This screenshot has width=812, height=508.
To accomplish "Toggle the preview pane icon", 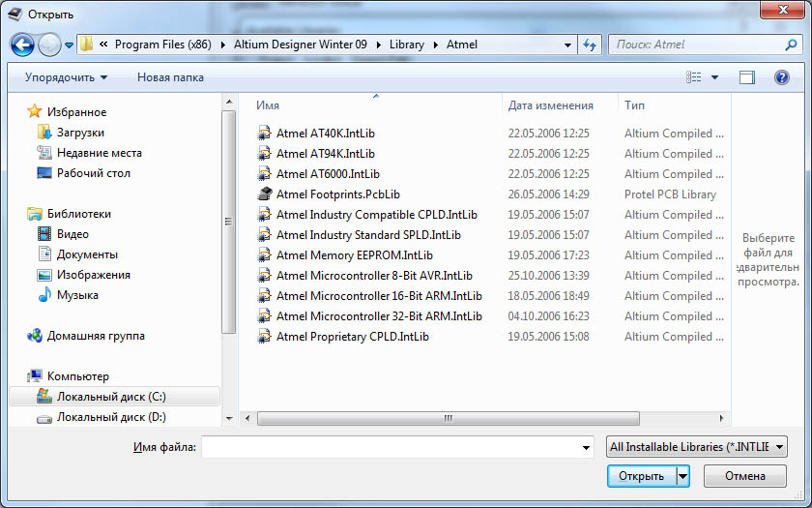I will tap(746, 77).
